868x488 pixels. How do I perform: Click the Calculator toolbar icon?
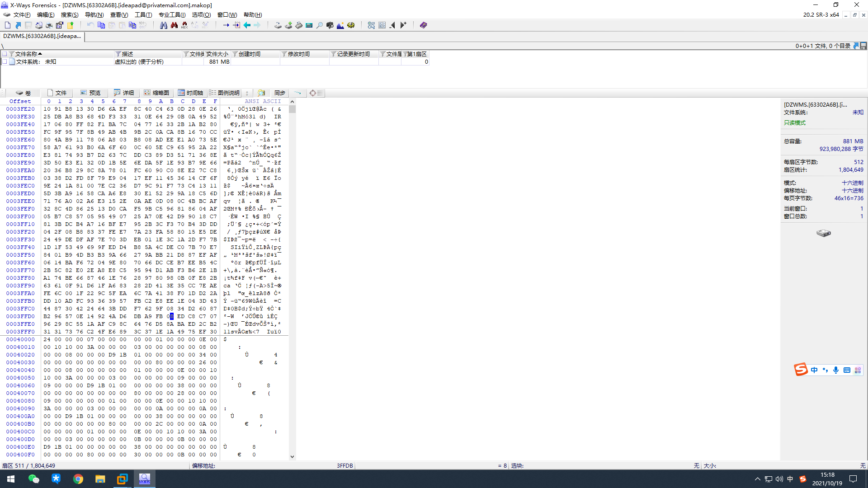[309, 25]
